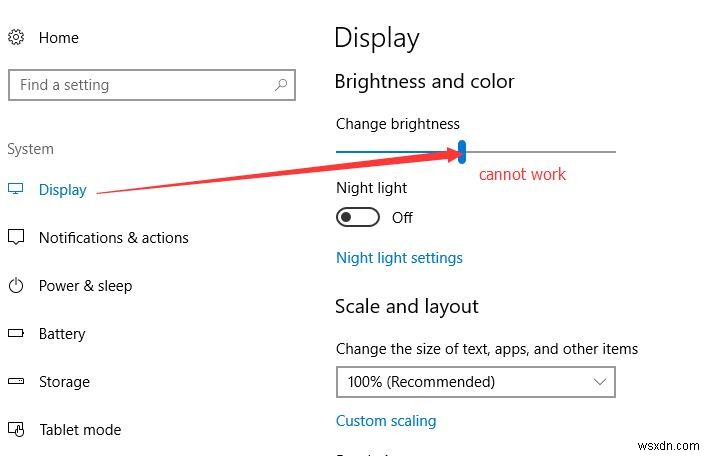Click the Notifications speech bubble icon
The image size is (711, 456).
coord(16,237)
